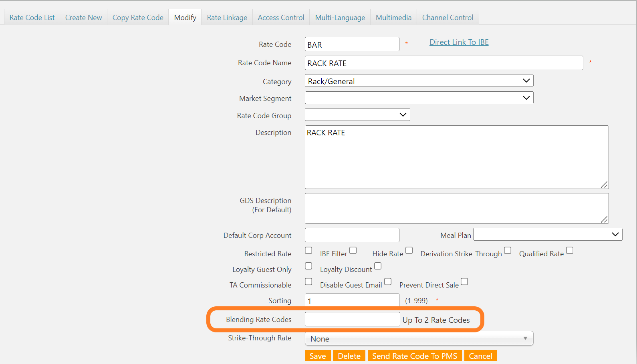This screenshot has width=637, height=364.
Task: Enable the Qualified Rate checkbox
Action: [x=570, y=250]
